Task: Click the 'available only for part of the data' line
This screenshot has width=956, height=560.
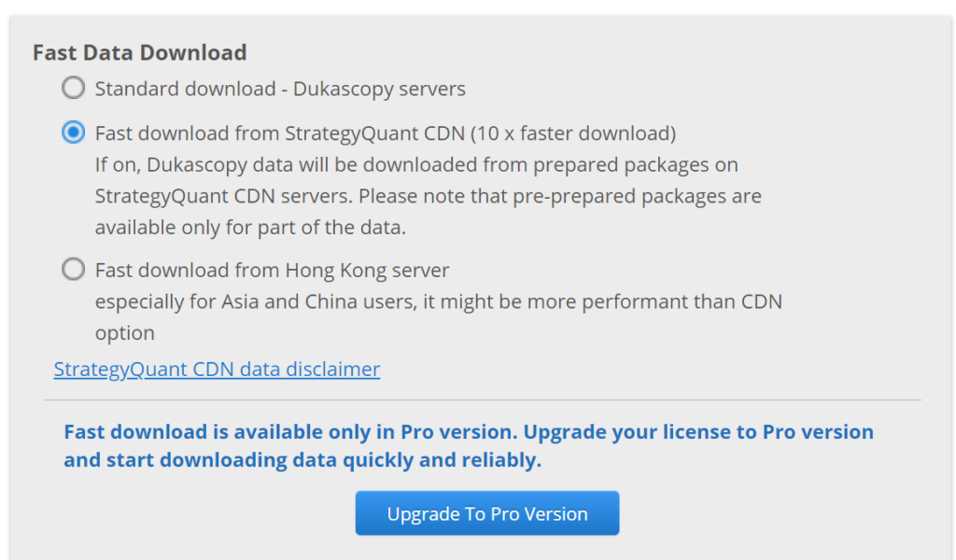Action: tap(250, 228)
